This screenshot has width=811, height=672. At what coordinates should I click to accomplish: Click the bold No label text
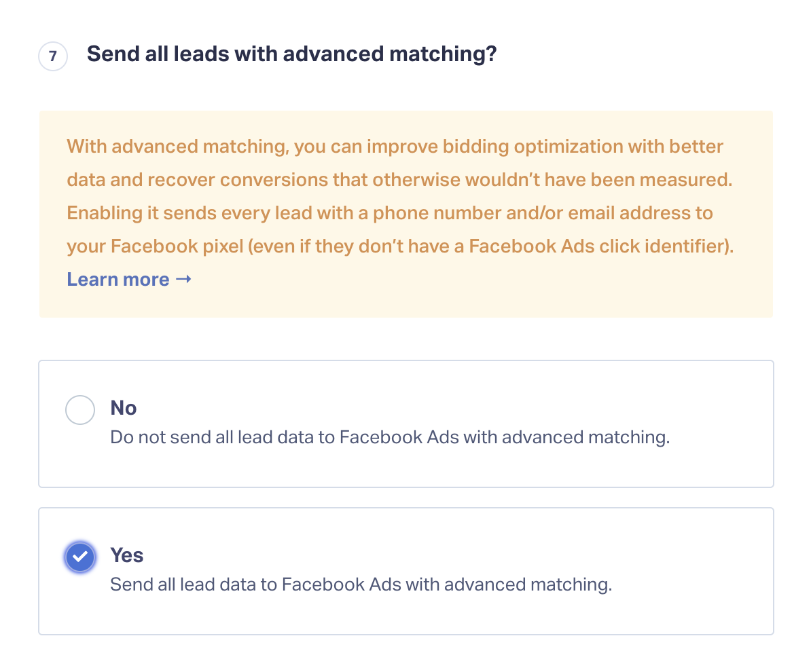pyautogui.click(x=123, y=408)
